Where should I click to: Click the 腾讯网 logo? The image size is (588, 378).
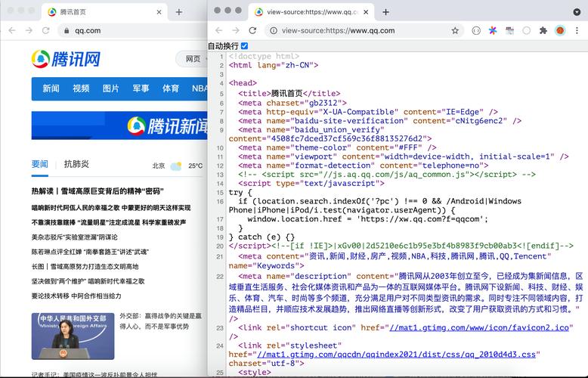tap(66, 59)
